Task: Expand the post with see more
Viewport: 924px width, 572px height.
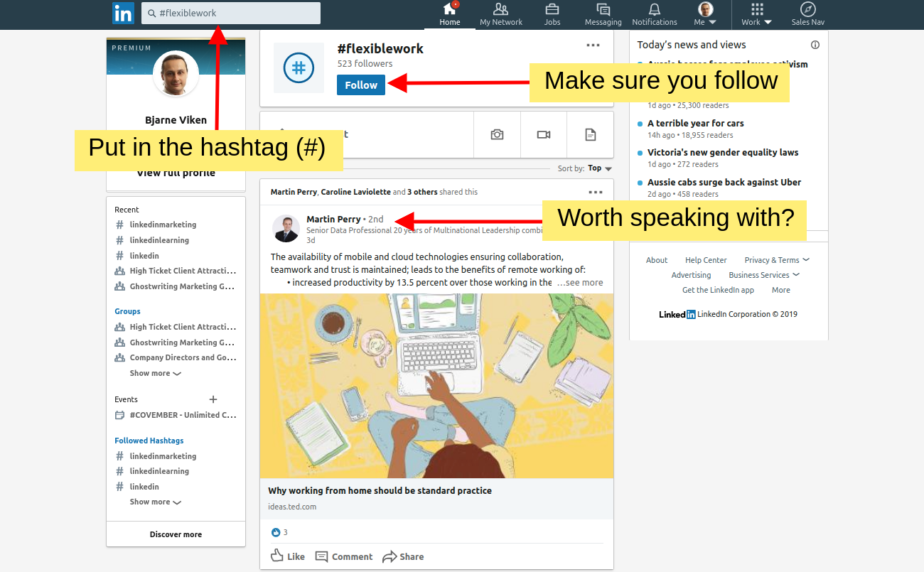Action: (579, 282)
